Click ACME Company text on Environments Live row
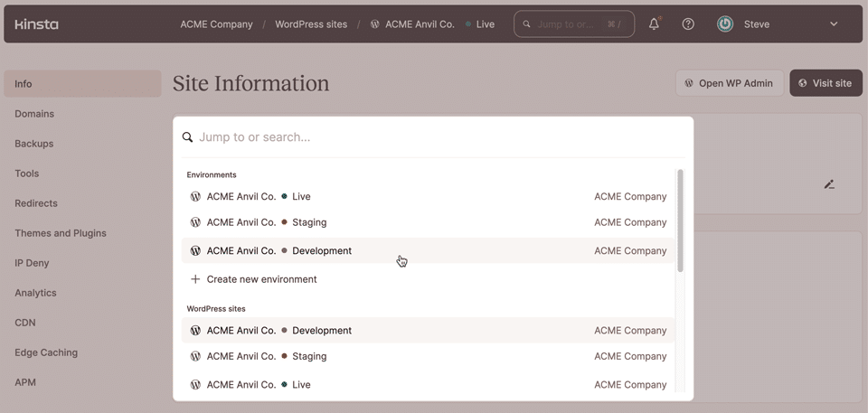The width and height of the screenshot is (868, 413). (x=630, y=196)
